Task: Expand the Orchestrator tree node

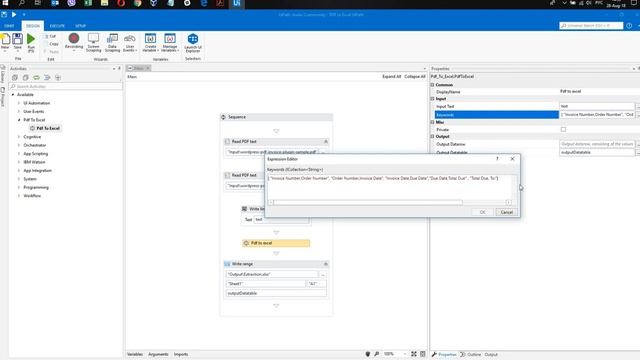Action: 19,145
